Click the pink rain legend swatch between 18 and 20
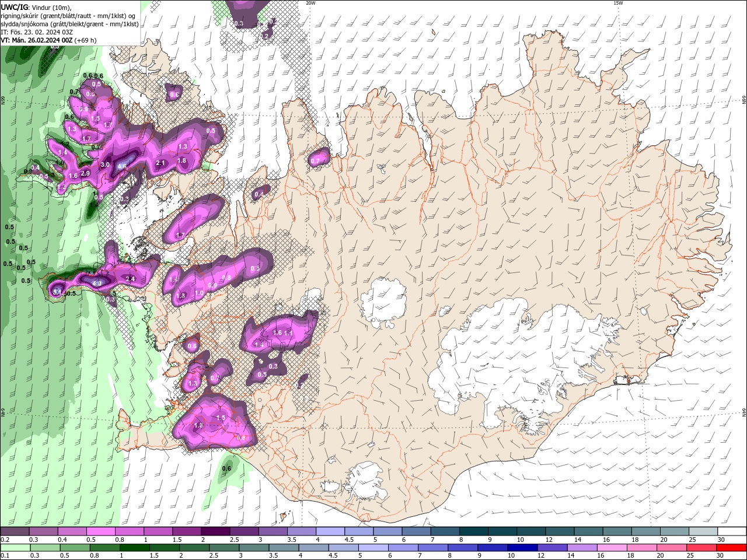Screen dimensions: 747x560 point(643,548)
